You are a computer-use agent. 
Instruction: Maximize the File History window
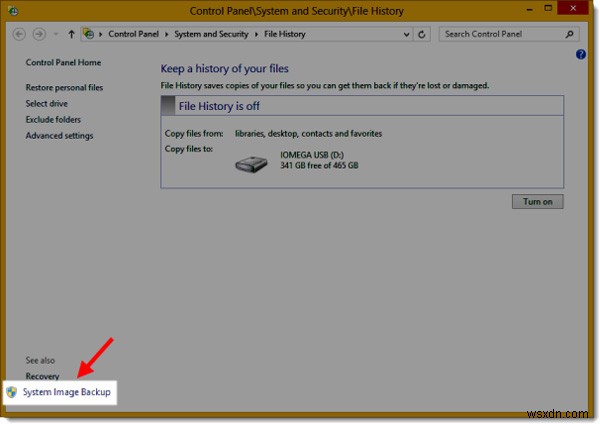coord(548,8)
